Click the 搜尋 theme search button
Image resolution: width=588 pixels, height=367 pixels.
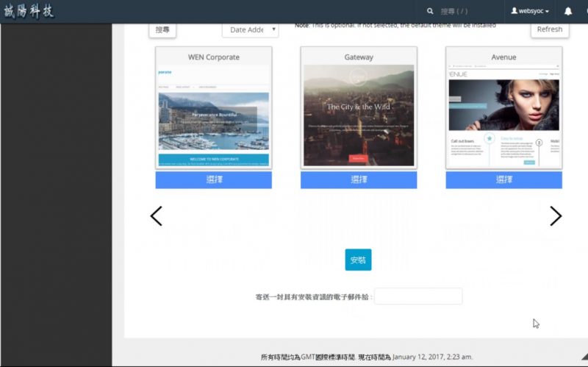click(162, 29)
